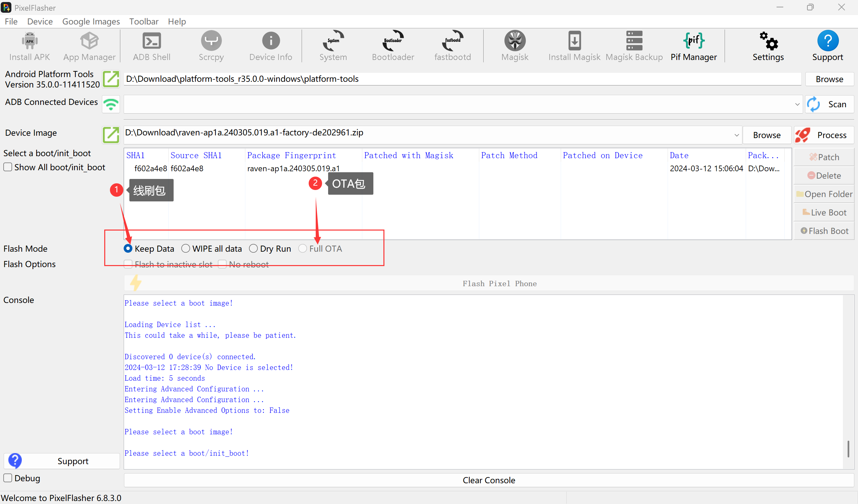Open the Toolbar menu
Screen dimensions: 858x504
click(x=144, y=21)
